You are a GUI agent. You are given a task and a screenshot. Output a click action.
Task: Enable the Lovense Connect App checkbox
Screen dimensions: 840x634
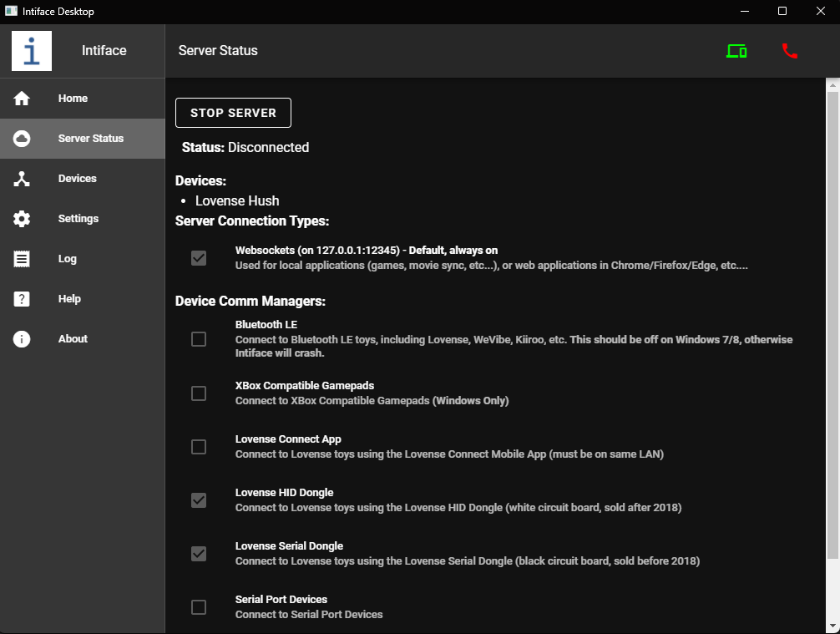coord(199,447)
